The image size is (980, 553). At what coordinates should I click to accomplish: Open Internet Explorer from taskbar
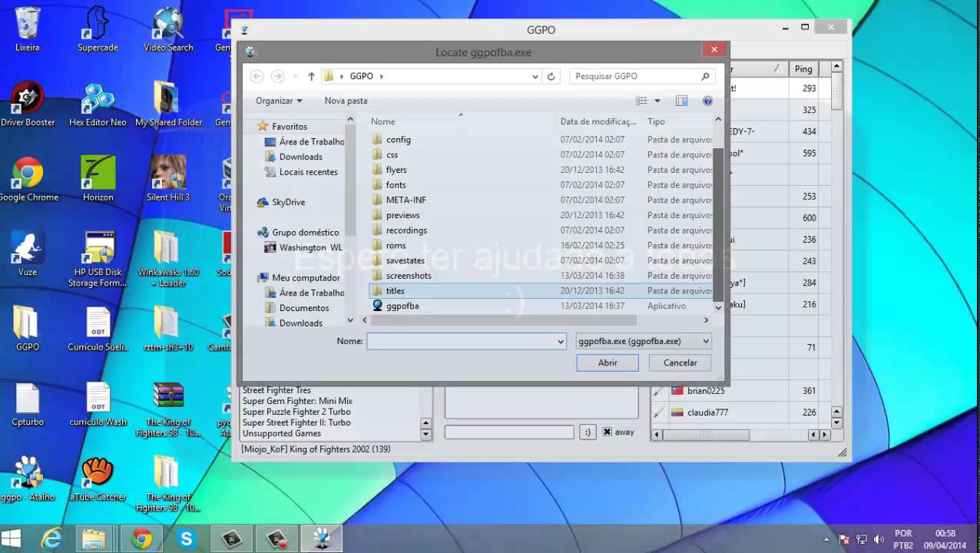pyautogui.click(x=51, y=539)
